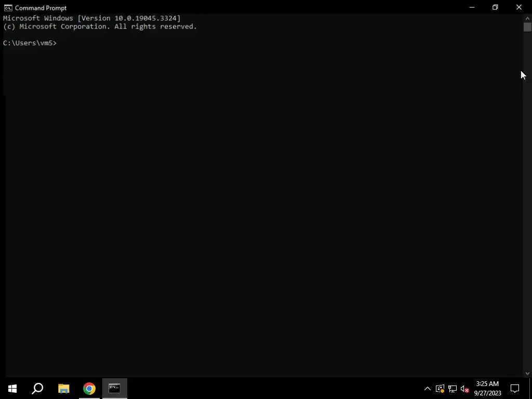Open the clock showing 3:25 AM
The height and width of the screenshot is (399, 532).
487,389
